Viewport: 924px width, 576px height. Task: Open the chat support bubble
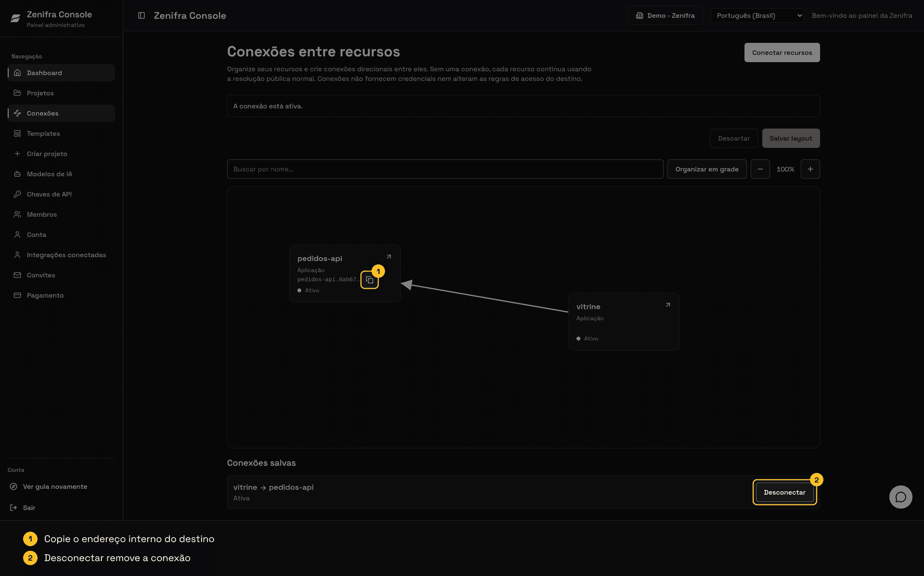click(x=900, y=497)
